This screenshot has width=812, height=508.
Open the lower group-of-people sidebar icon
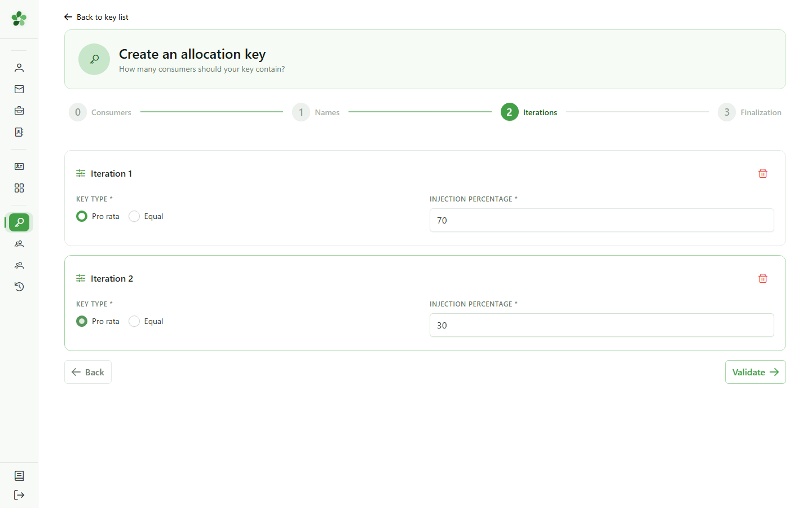[x=19, y=265]
